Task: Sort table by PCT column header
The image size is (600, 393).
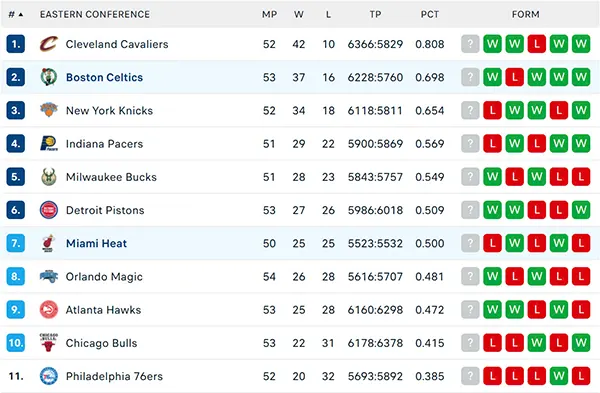Action: 430,15
